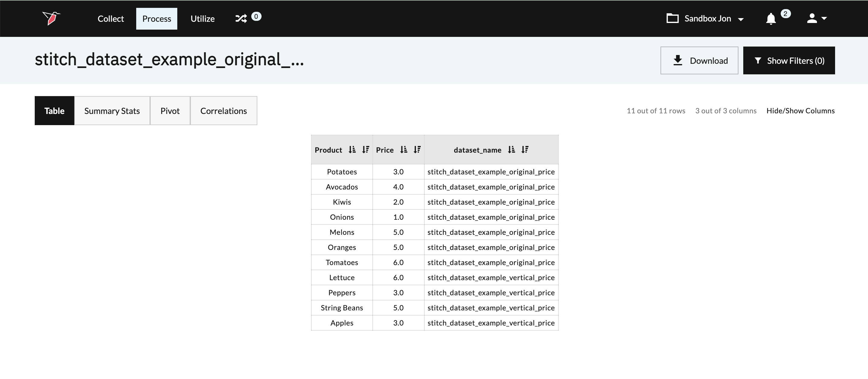Click the hummingbird logo icon

[x=51, y=18]
